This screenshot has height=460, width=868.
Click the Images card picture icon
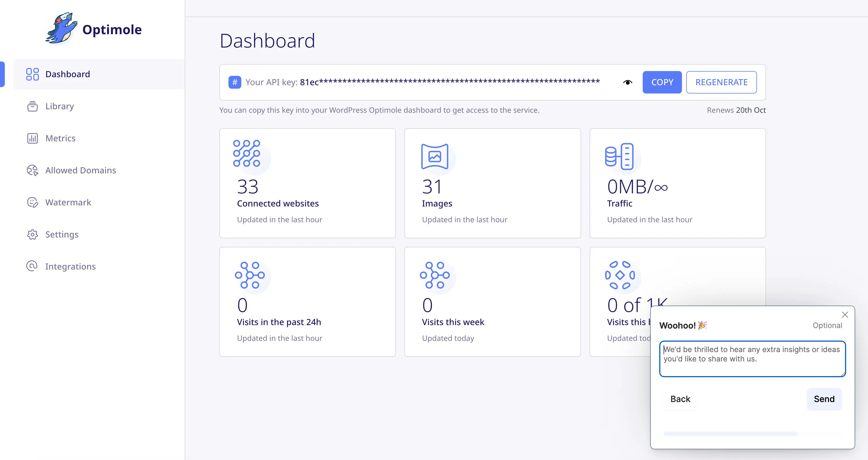(x=435, y=157)
